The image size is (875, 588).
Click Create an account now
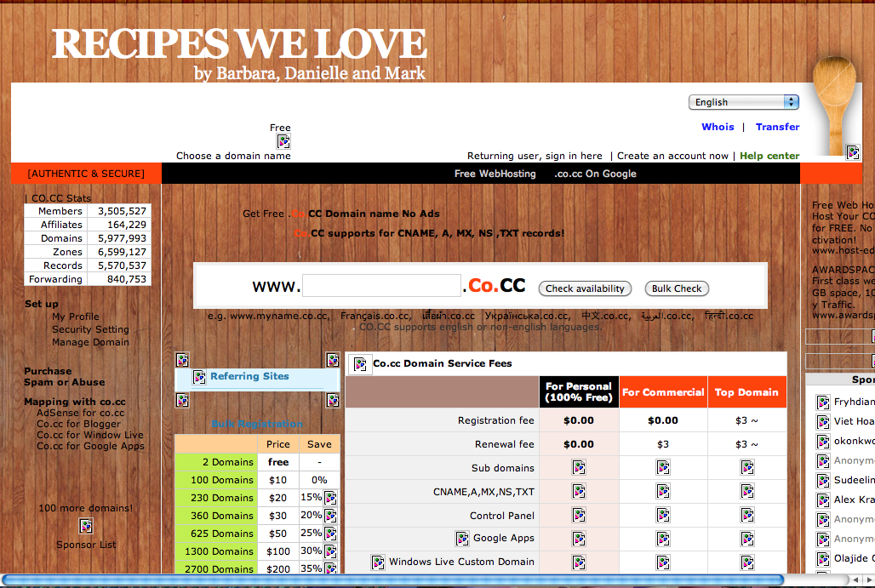click(672, 156)
